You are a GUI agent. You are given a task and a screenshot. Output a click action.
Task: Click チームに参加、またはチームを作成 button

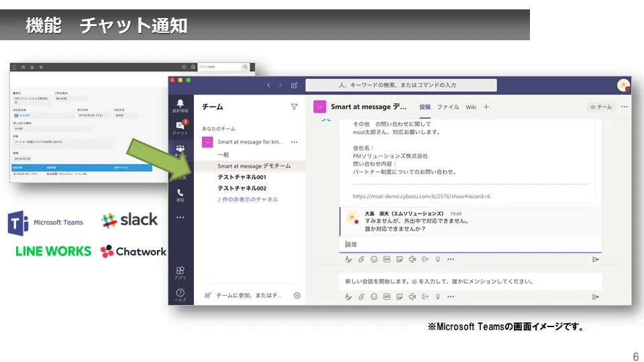244,296
